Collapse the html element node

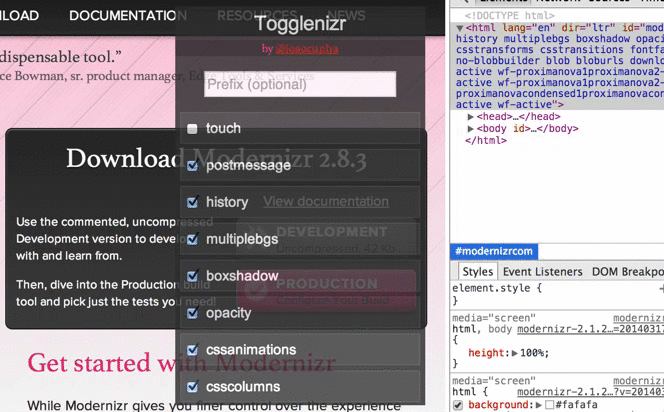point(459,28)
